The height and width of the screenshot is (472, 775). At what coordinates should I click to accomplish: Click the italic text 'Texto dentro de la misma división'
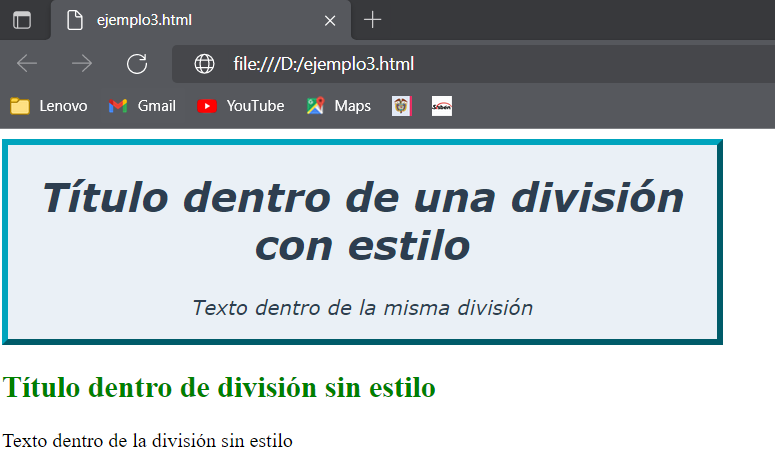pos(362,307)
